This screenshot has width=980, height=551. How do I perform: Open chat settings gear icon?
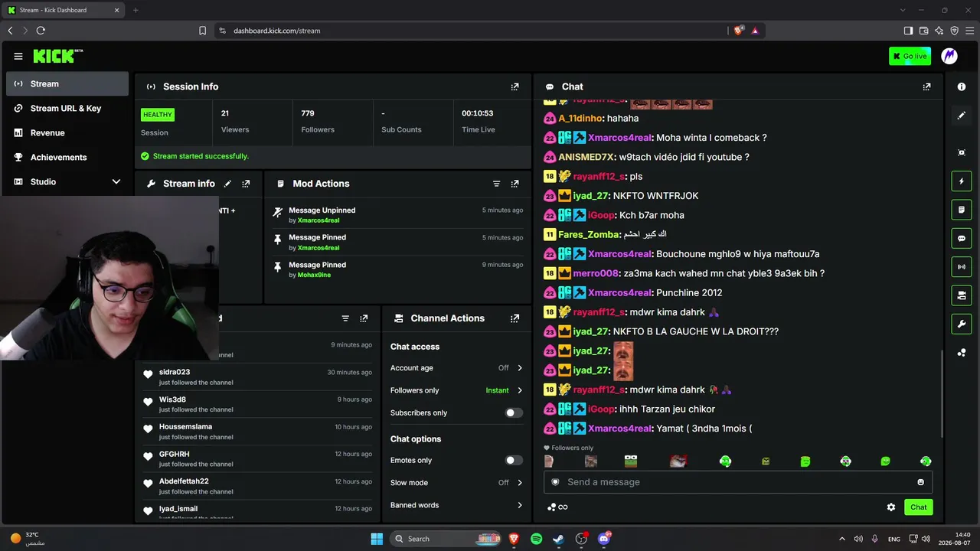click(x=891, y=507)
